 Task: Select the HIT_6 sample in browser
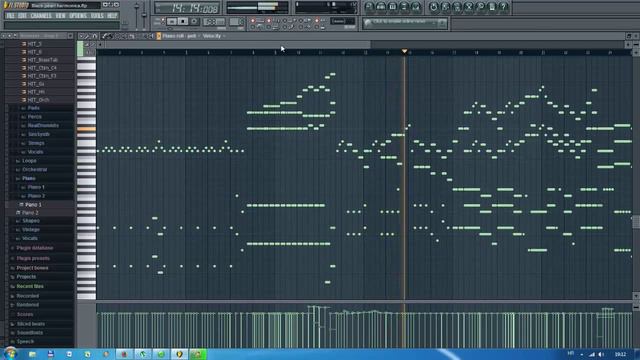(35, 52)
